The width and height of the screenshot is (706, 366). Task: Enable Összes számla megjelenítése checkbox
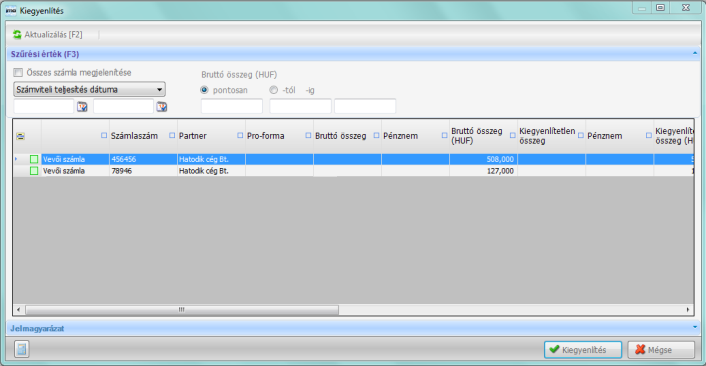pyautogui.click(x=18, y=72)
